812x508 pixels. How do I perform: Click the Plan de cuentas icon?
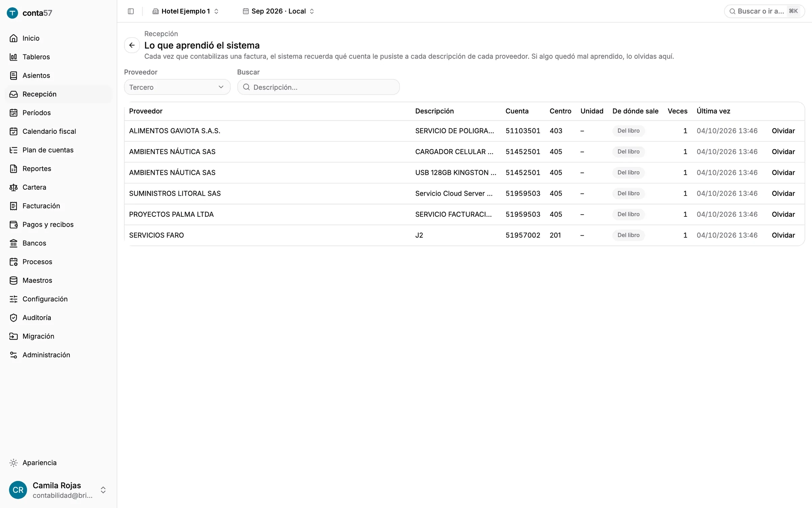14,150
